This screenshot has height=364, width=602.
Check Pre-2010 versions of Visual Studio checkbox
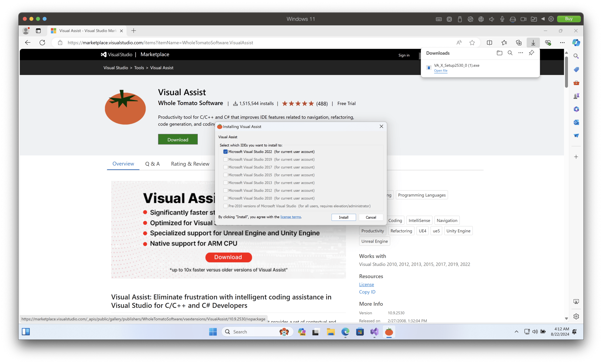[225, 206]
